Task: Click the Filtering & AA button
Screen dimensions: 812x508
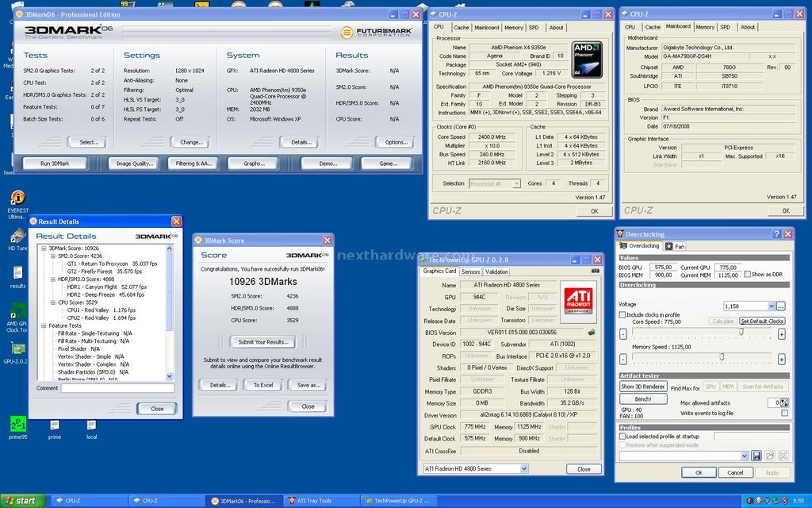Action: 193,164
